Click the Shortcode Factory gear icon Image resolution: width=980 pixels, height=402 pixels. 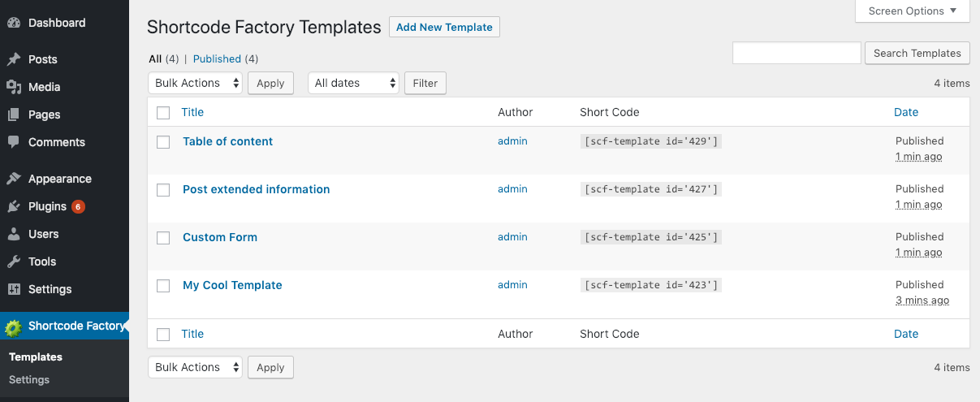(x=13, y=327)
